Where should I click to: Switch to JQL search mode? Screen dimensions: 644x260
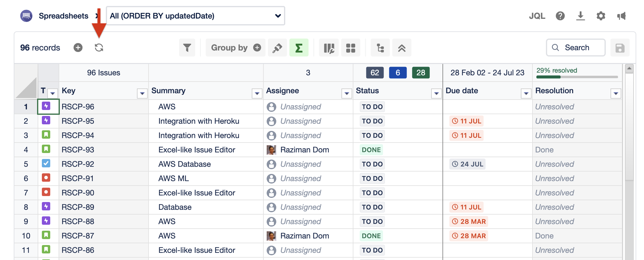[537, 16]
